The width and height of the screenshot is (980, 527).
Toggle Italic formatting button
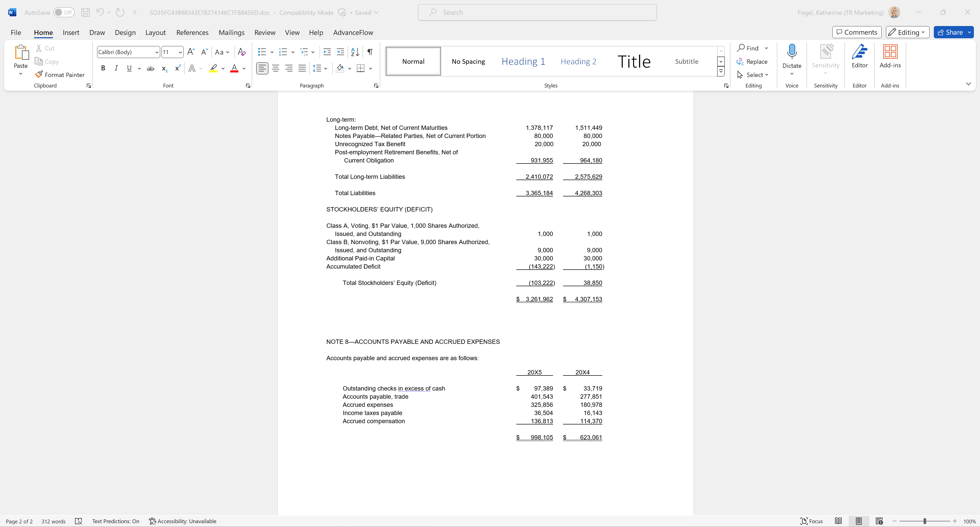pyautogui.click(x=116, y=68)
